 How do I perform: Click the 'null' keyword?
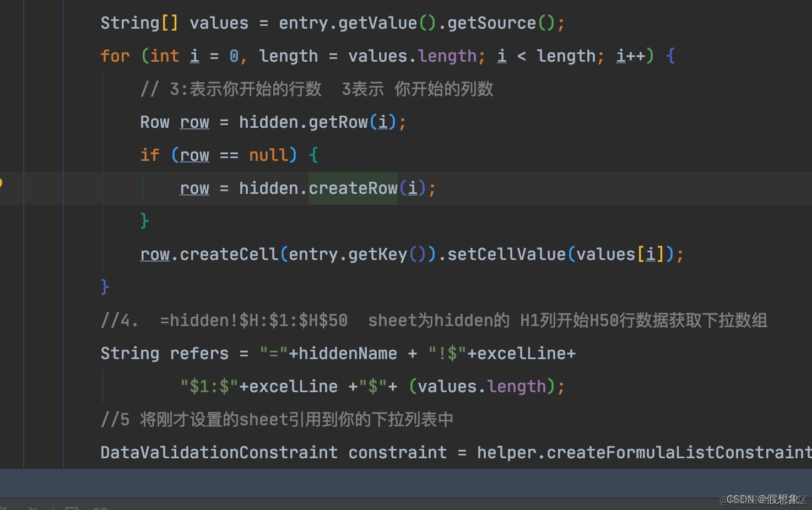click(x=268, y=155)
